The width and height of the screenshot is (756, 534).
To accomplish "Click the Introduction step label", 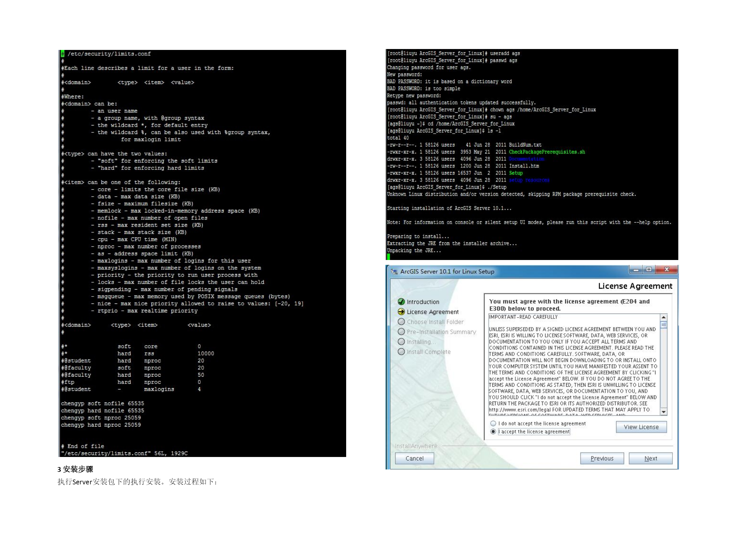I will click(423, 302).
